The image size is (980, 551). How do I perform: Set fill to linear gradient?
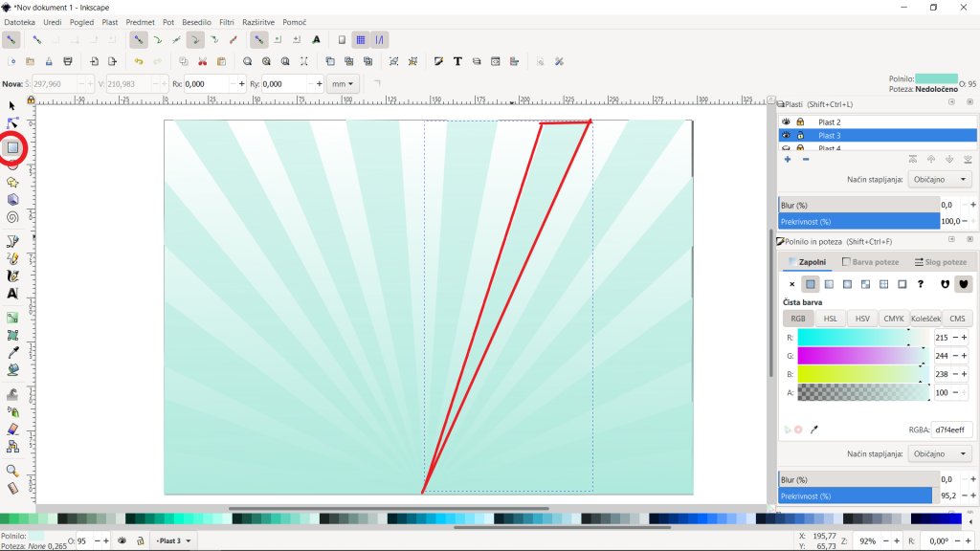click(x=829, y=284)
